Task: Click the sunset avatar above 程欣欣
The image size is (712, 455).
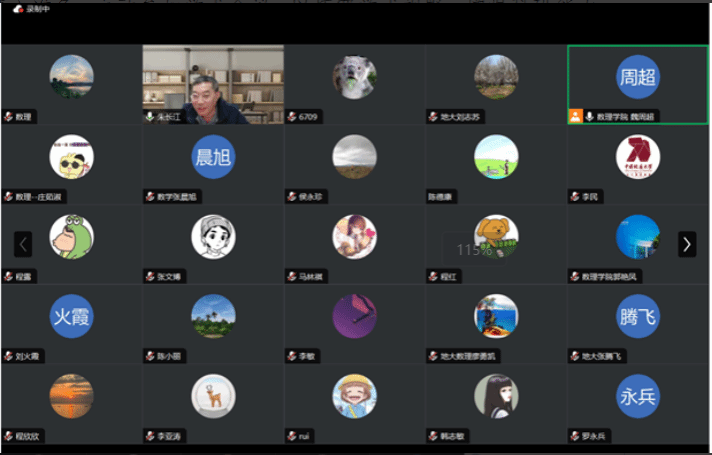Action: (x=71, y=396)
